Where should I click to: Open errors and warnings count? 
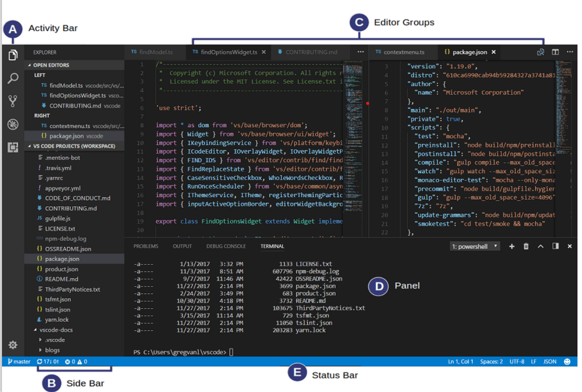click(x=76, y=361)
